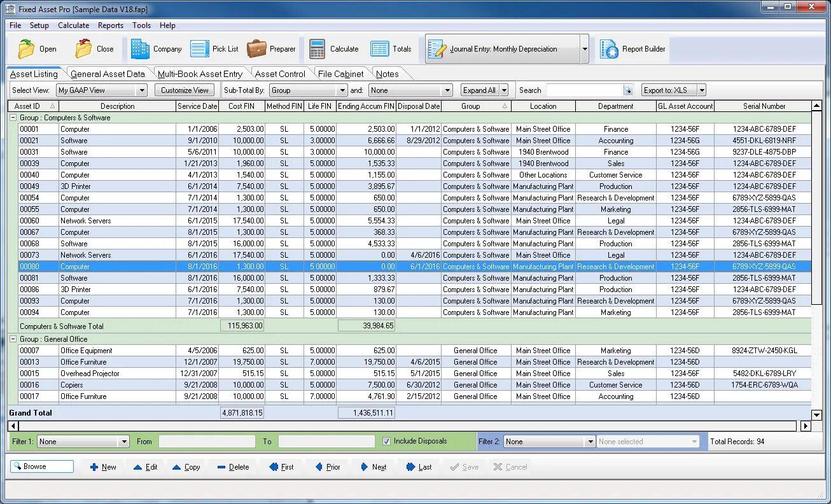Open the Journal Entry dropdown arrow
This screenshot has width=831, height=504.
(585, 49)
